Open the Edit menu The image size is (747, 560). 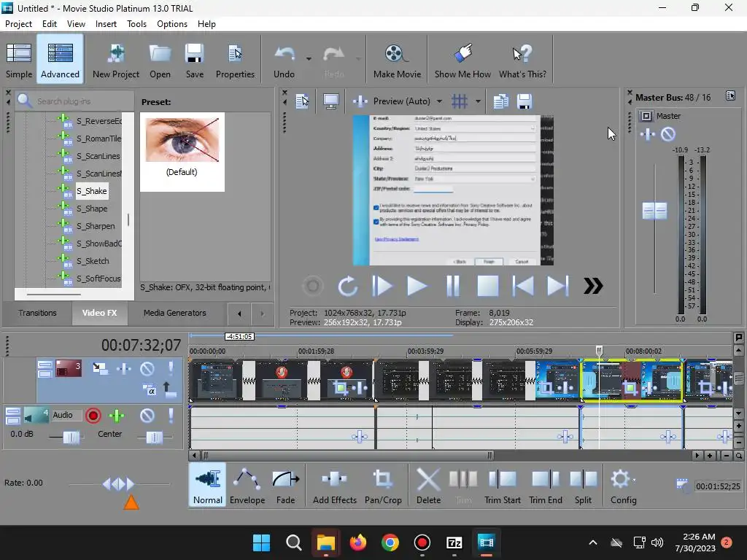coord(49,24)
